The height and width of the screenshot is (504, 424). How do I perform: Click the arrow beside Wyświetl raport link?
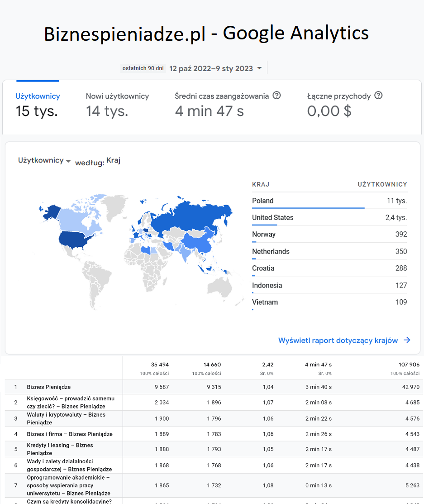(407, 340)
